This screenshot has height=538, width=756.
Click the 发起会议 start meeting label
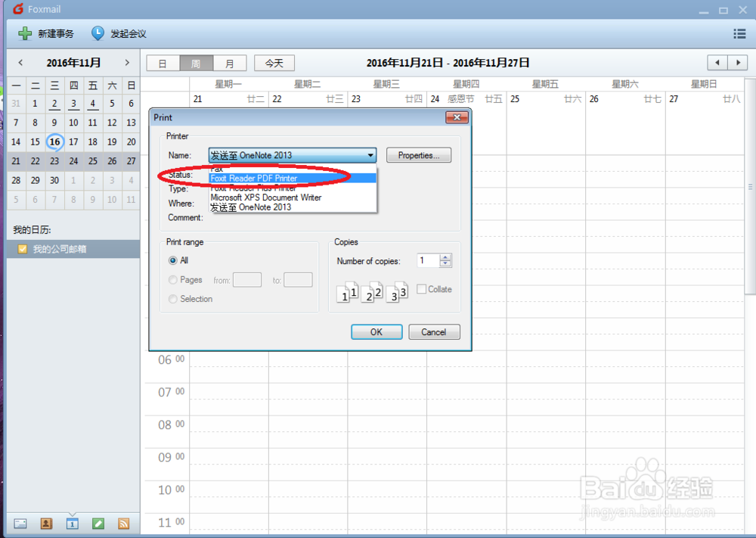tap(129, 34)
